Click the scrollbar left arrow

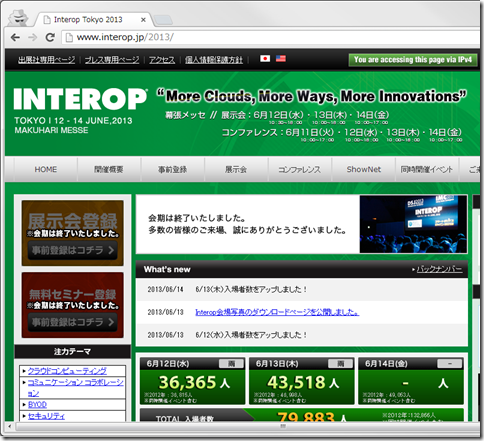coord(9,426)
